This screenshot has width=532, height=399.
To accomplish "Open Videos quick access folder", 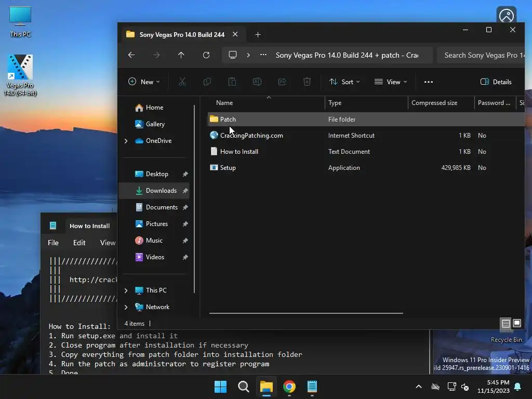I will click(x=155, y=257).
